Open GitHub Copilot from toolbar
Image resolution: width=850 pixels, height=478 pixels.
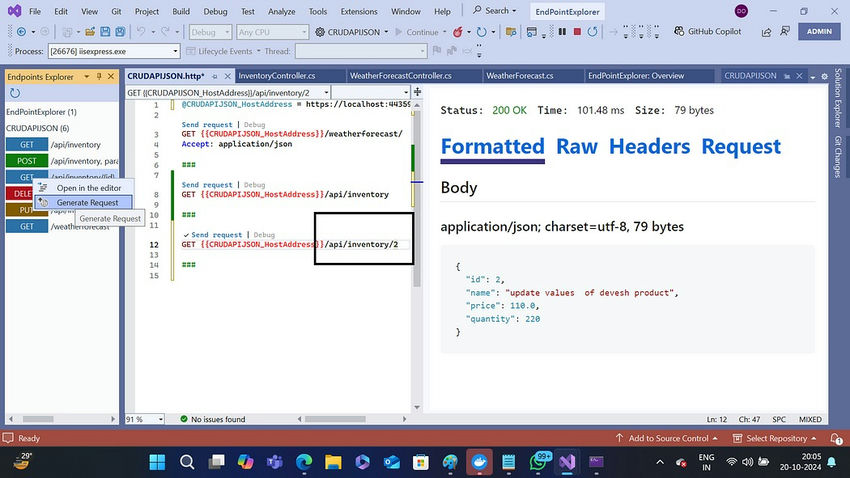click(x=707, y=31)
